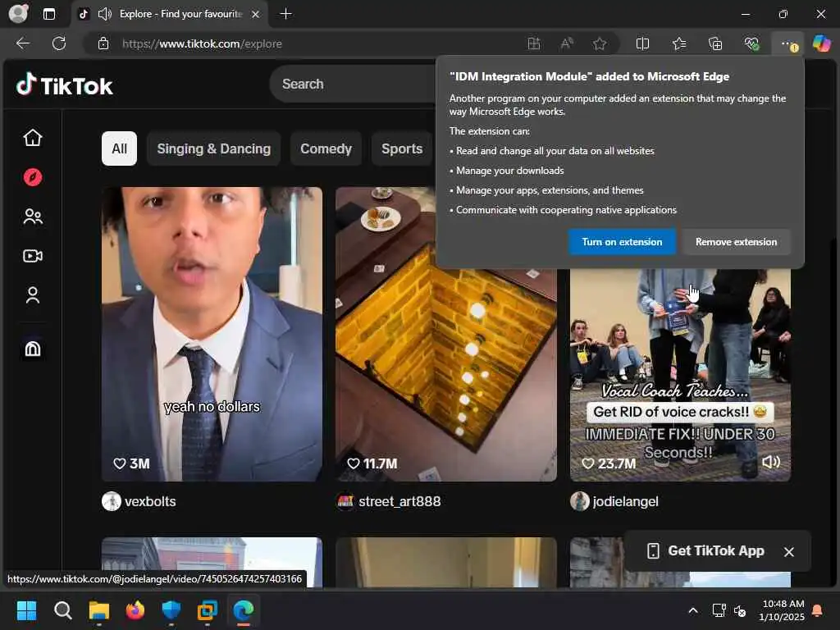The height and width of the screenshot is (630, 840).
Task: Open Edge app available icon in address bar
Action: tap(533, 43)
